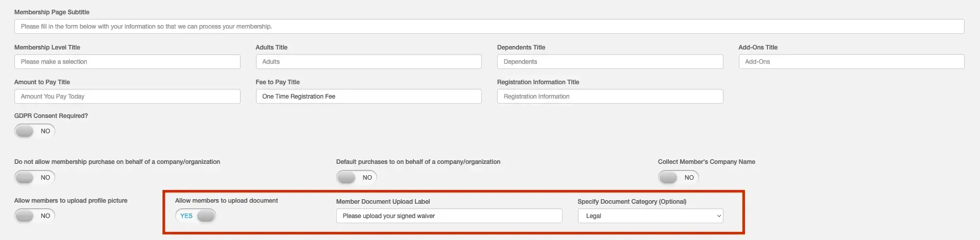Click the Amount to Pay Title field
This screenshot has height=240, width=980.
coord(127,97)
